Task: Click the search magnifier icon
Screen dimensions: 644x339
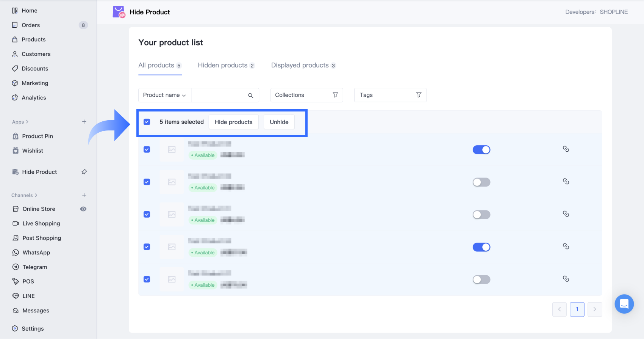Action: [x=250, y=96]
